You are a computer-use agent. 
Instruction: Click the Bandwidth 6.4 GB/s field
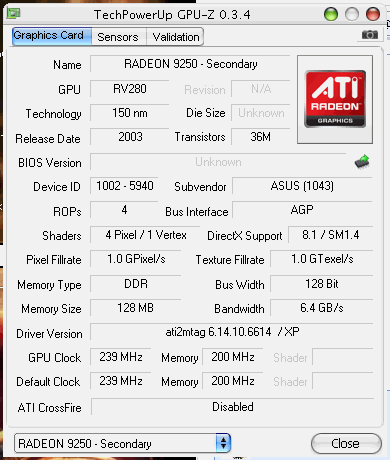click(x=322, y=308)
